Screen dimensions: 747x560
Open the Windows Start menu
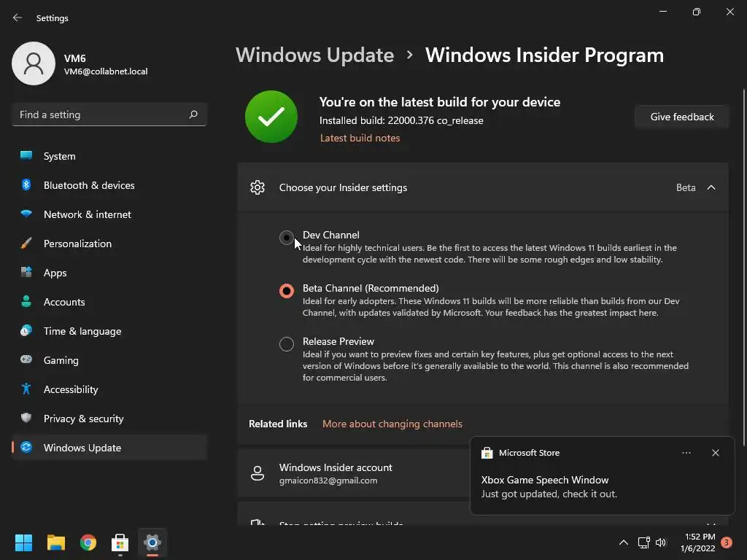(23, 542)
